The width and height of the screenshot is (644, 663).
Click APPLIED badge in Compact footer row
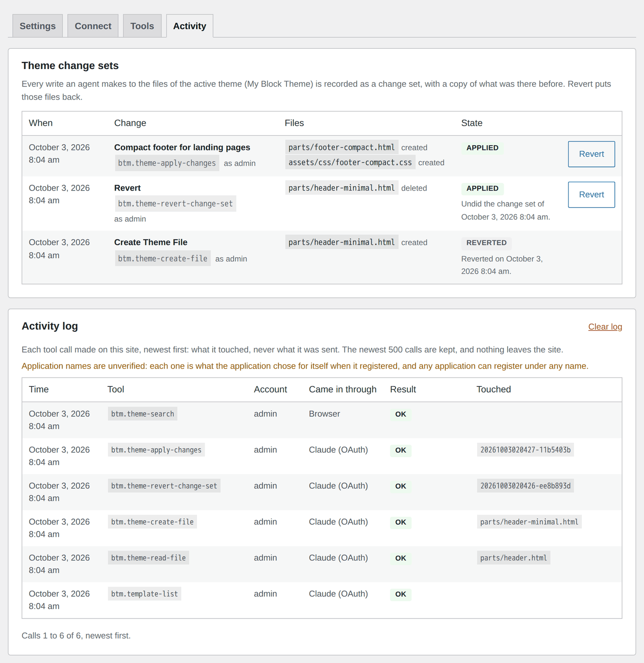(x=482, y=148)
